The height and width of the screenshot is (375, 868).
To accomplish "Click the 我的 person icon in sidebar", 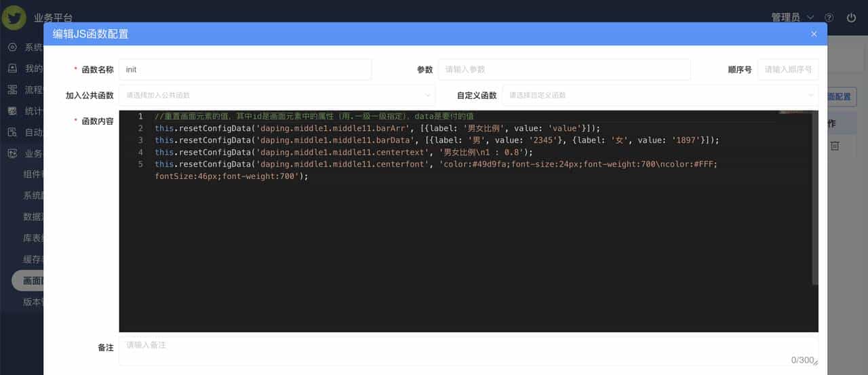I will tap(12, 68).
